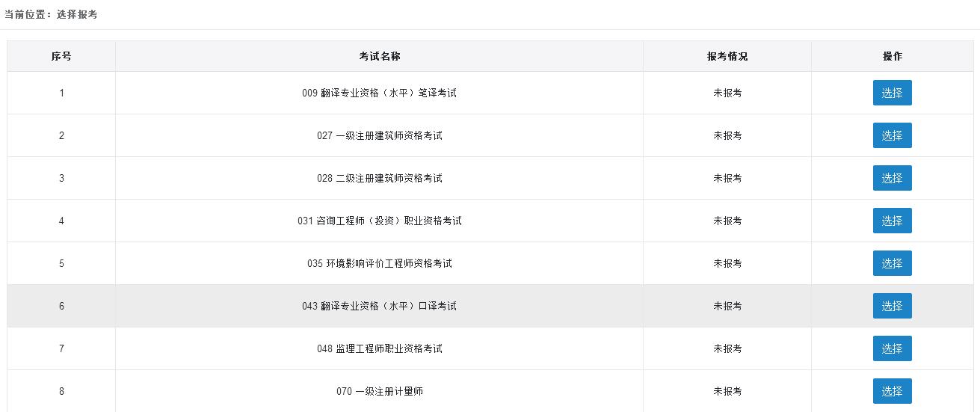The width and height of the screenshot is (980, 412).
Task: Click exam name 043 翻译专业资格（水平）口译考试
Action: [379, 306]
